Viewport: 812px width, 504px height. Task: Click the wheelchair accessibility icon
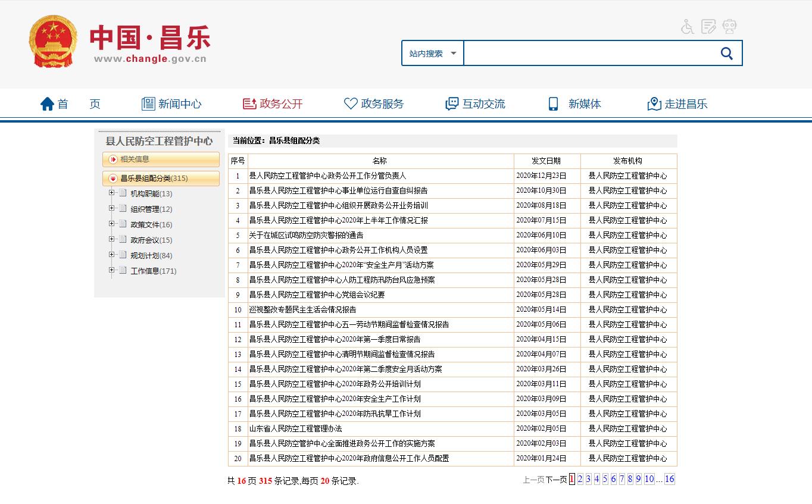pos(688,27)
